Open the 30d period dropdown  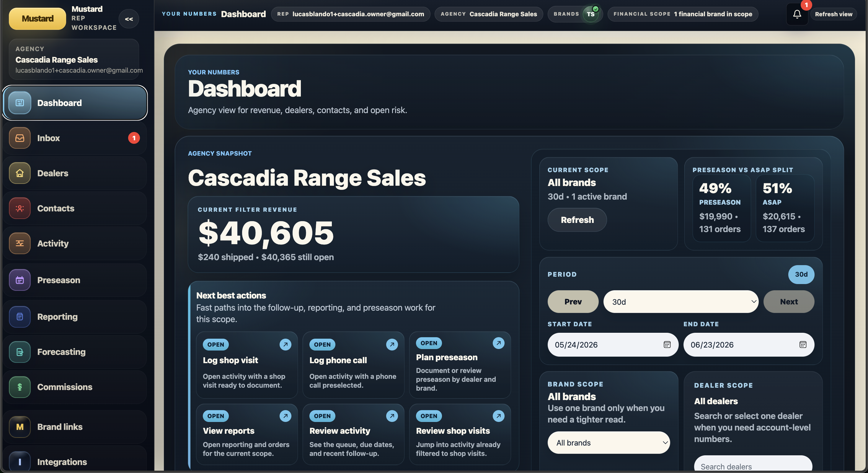[681, 301]
